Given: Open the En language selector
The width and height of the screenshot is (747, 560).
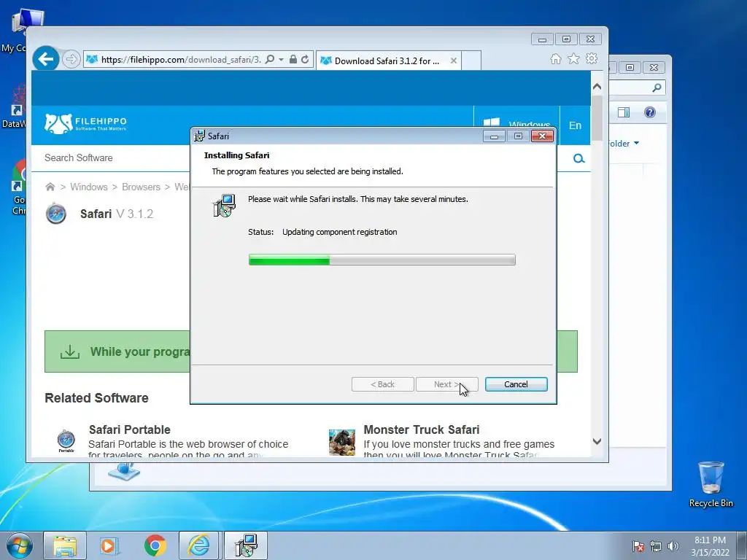Looking at the screenshot, I should [575, 125].
